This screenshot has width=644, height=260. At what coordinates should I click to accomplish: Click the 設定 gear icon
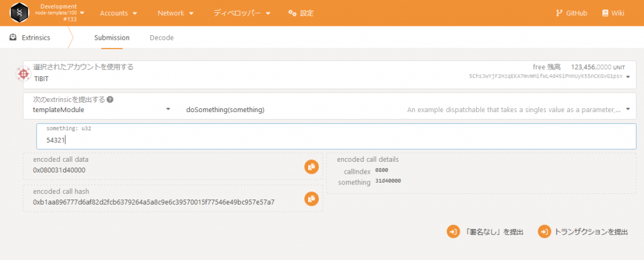point(291,13)
